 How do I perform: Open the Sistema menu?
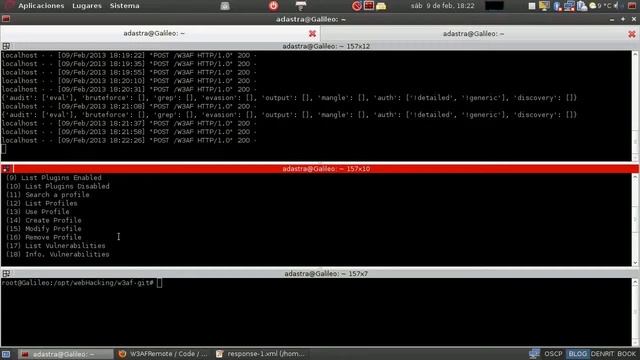[x=124, y=6]
